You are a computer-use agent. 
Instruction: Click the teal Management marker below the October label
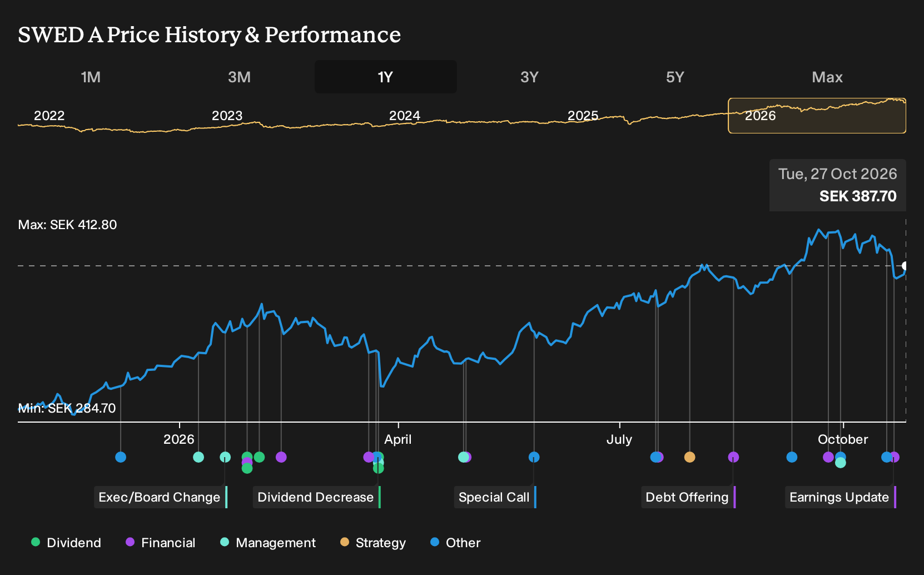click(841, 463)
